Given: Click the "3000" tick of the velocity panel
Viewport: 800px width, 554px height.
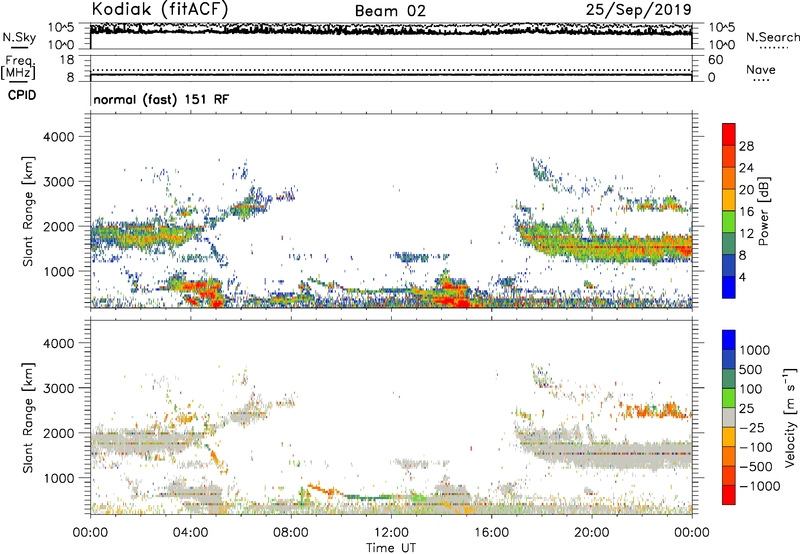Looking at the screenshot, I should 58,388.
